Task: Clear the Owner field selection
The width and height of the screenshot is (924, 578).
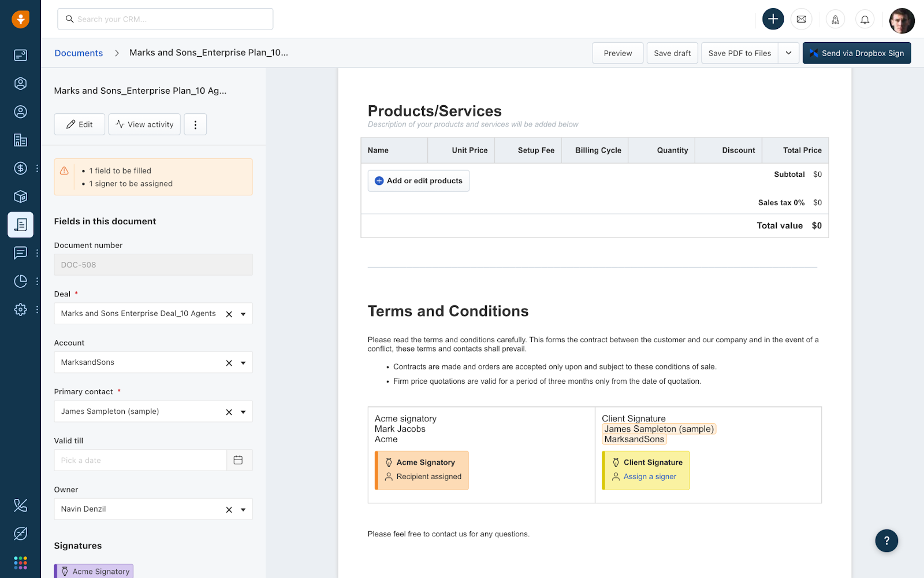Action: pos(229,510)
